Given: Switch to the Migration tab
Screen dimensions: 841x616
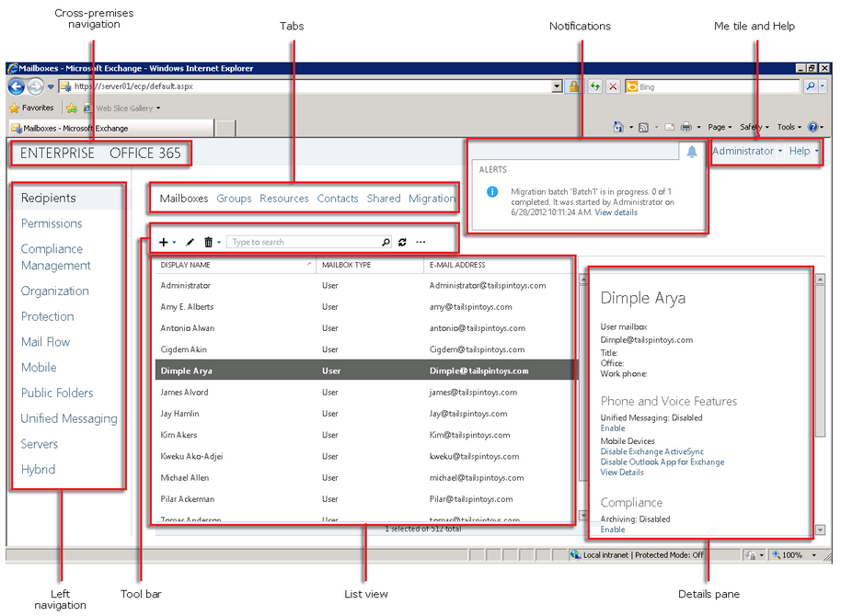Looking at the screenshot, I should click(432, 199).
